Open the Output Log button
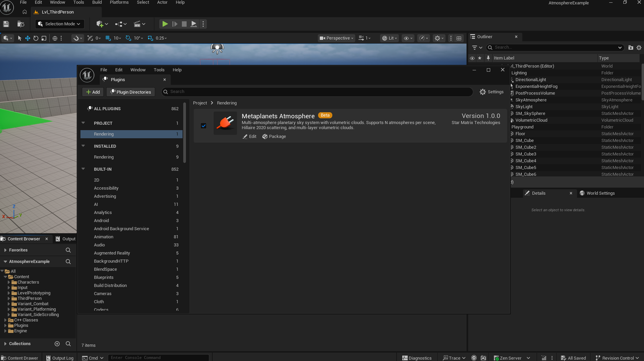 click(59, 358)
